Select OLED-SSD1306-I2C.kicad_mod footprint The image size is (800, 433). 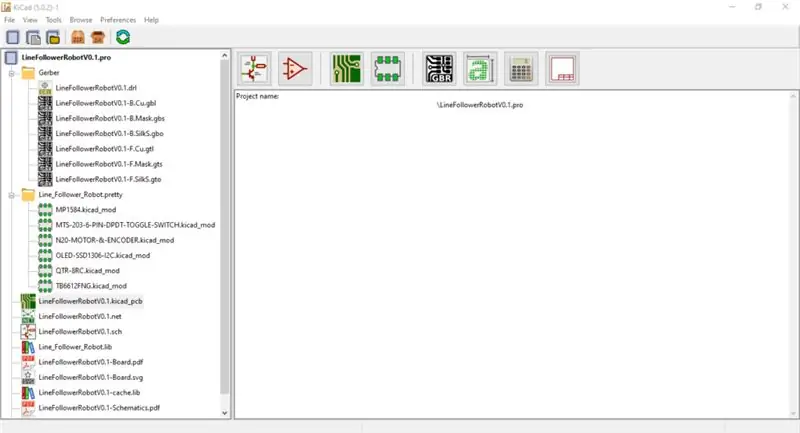coord(103,256)
